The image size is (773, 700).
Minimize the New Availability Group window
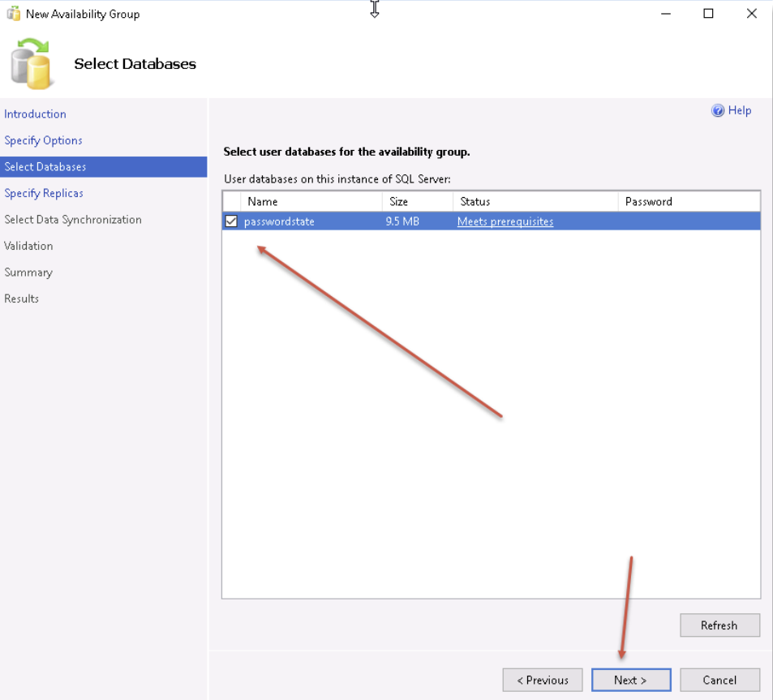(666, 14)
